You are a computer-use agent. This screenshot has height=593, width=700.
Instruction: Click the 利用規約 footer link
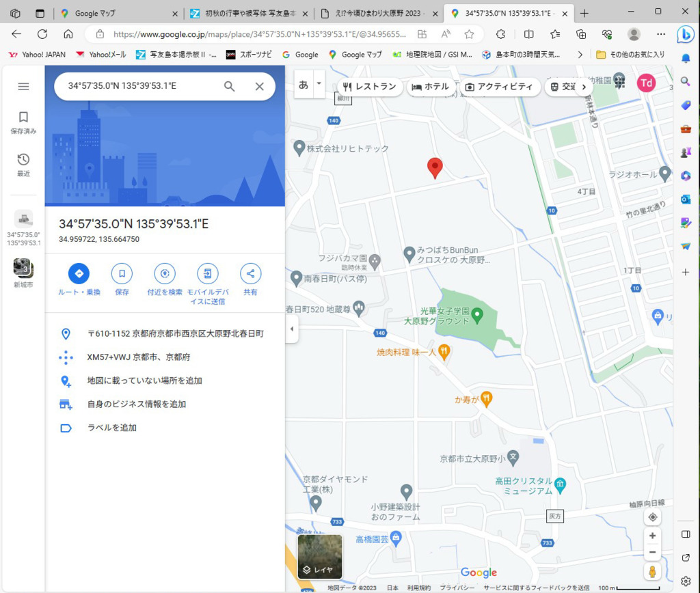tap(419, 588)
